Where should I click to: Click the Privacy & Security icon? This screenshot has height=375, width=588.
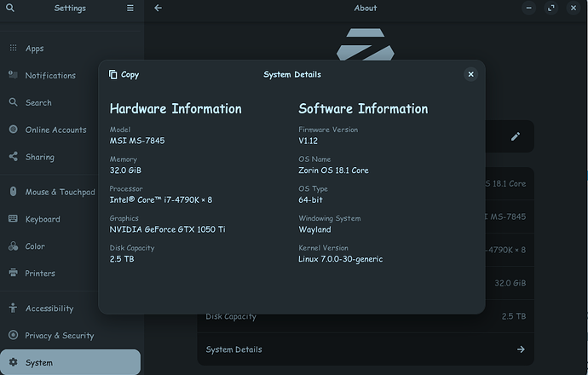tap(13, 335)
